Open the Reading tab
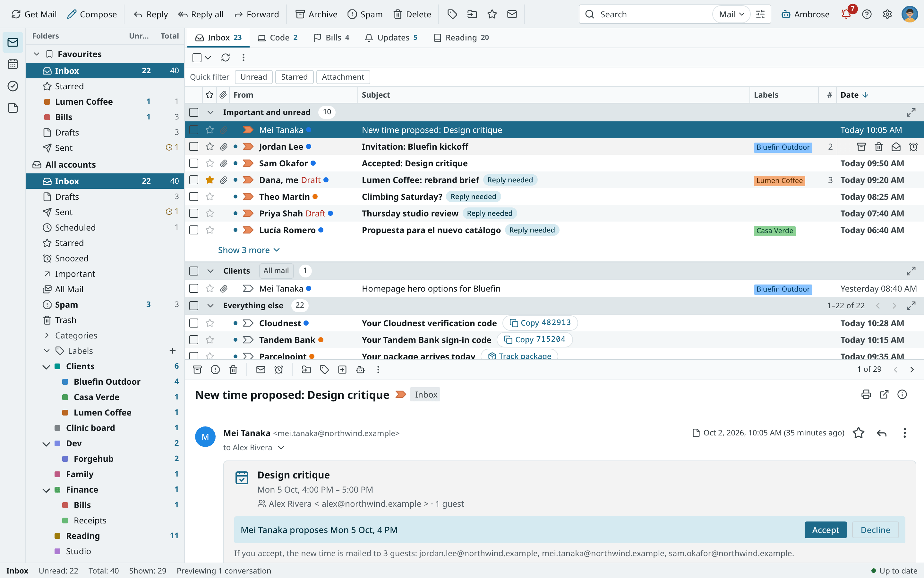 tap(461, 38)
